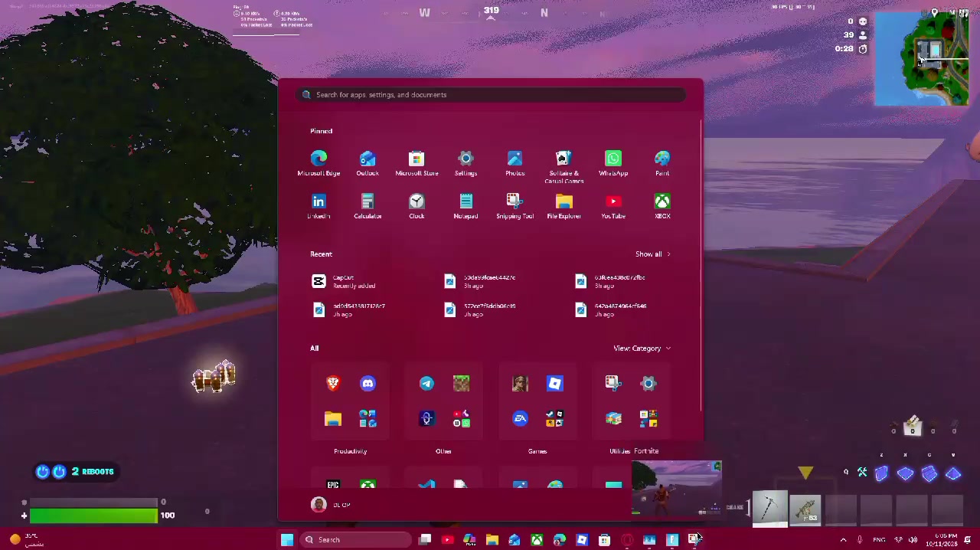980x550 pixels.
Task: Open the Calculator app
Action: click(367, 205)
